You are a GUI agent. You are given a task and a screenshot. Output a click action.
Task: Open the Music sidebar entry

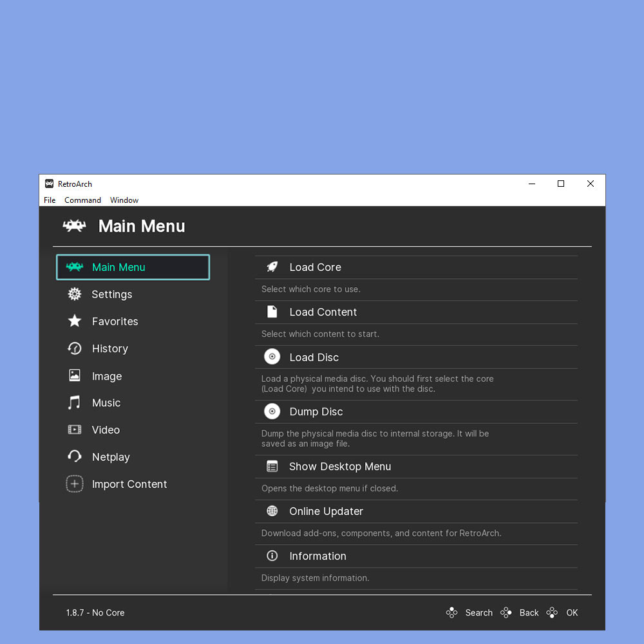pyautogui.click(x=106, y=403)
